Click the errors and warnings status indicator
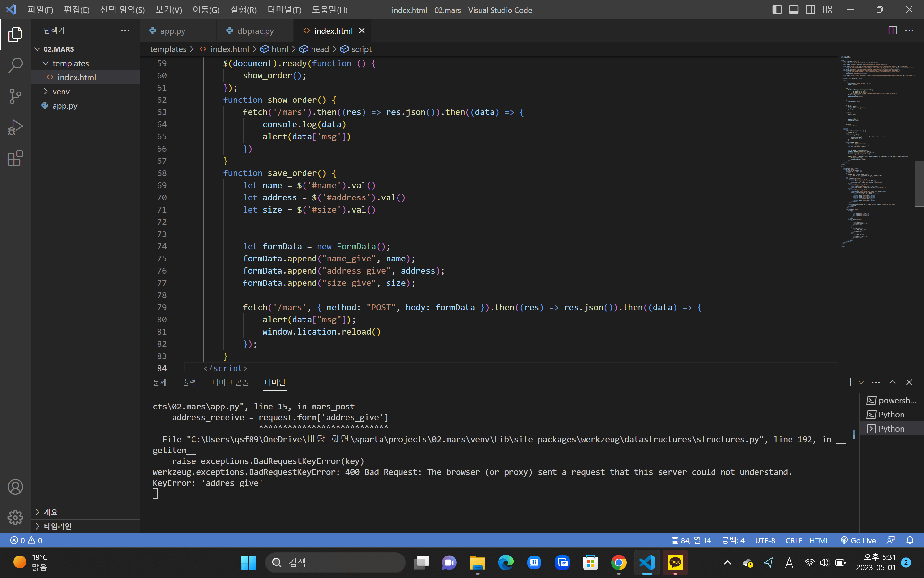Viewport: 924px width, 578px height. click(x=26, y=540)
